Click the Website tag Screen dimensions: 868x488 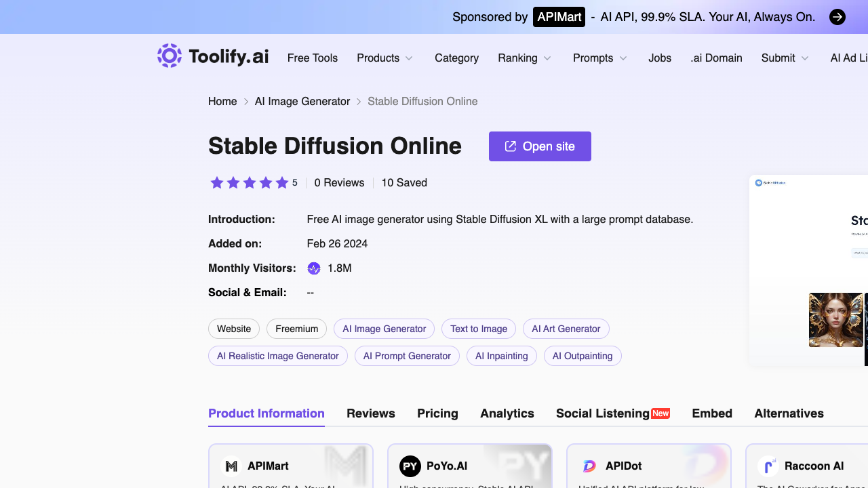[x=234, y=329]
